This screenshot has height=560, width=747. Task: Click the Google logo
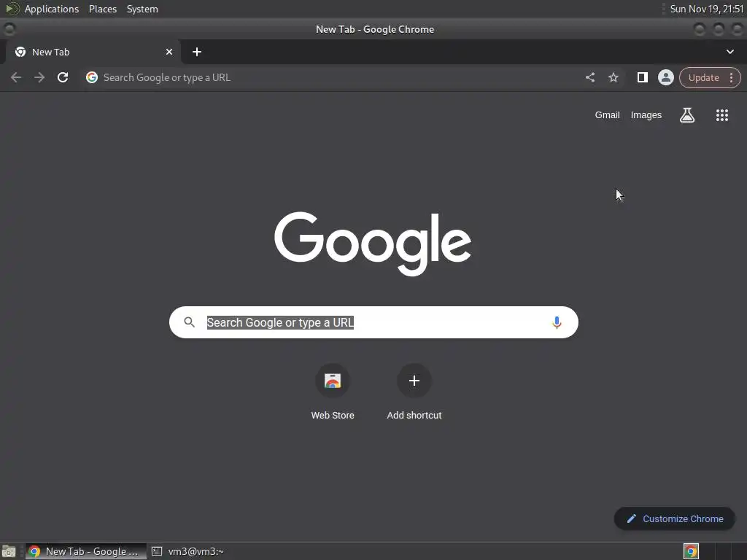373,244
